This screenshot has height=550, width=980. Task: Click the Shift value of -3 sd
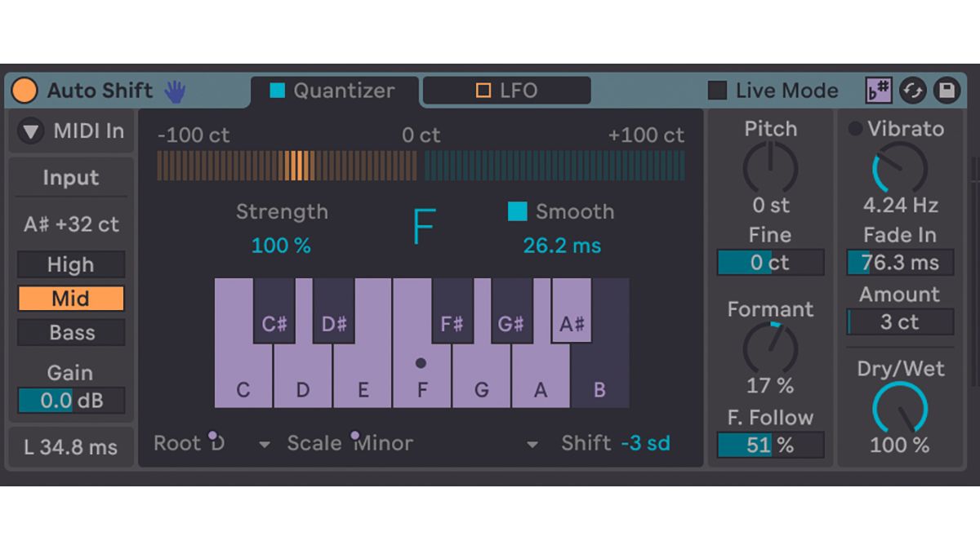645,443
